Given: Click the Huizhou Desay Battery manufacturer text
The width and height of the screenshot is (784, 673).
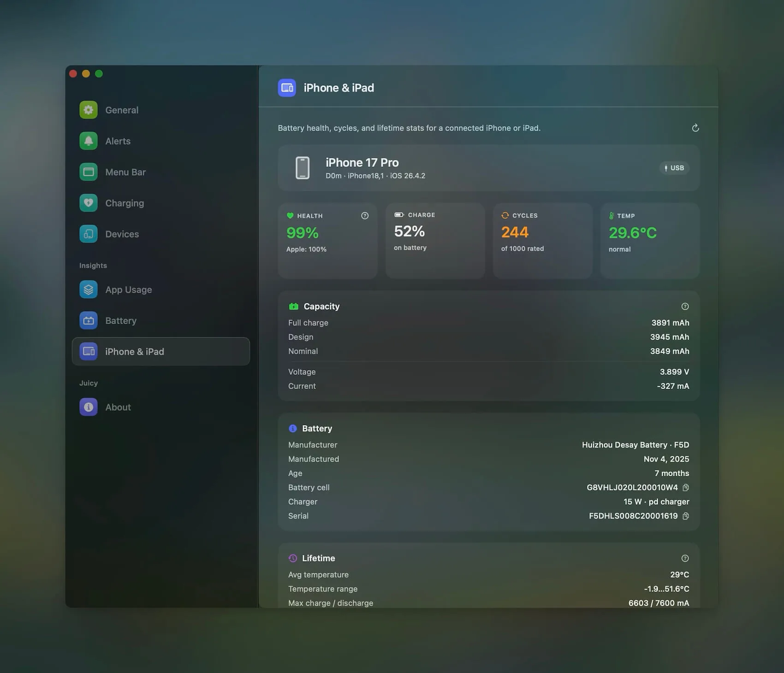Looking at the screenshot, I should tap(636, 445).
